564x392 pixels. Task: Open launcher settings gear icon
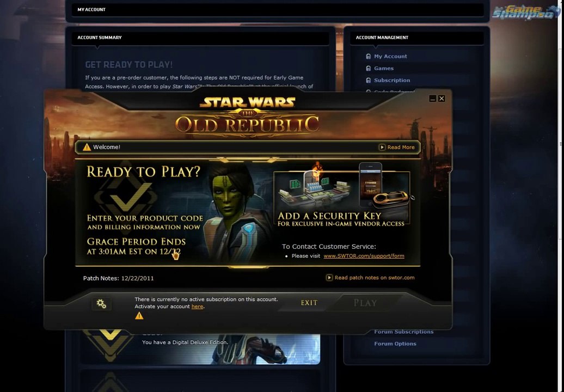point(101,304)
